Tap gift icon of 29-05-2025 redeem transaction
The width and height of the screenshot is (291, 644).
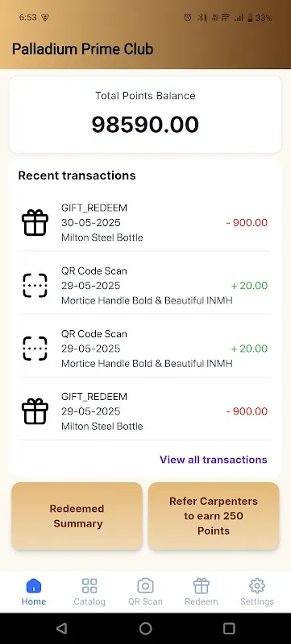[x=35, y=411]
